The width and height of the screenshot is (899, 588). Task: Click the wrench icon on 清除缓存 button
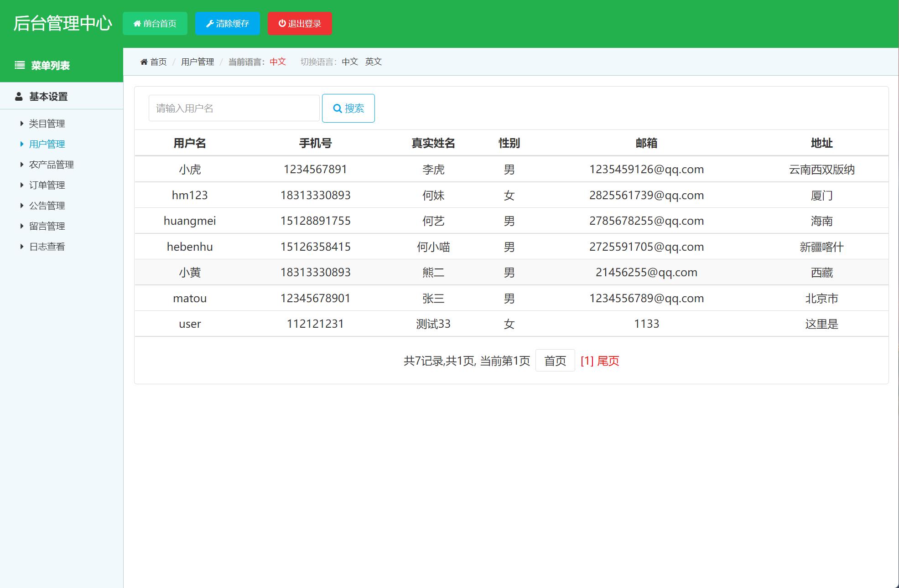click(210, 23)
